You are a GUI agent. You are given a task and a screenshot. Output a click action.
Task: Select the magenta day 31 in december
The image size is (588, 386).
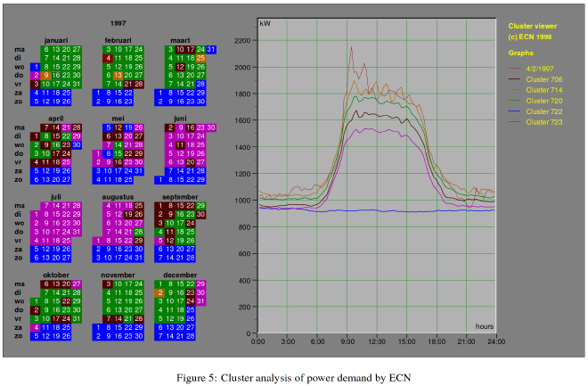[200, 301]
